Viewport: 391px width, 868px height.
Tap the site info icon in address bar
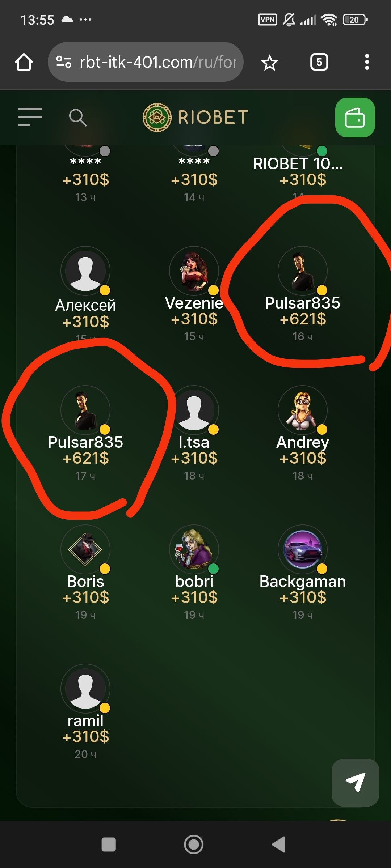[64, 62]
